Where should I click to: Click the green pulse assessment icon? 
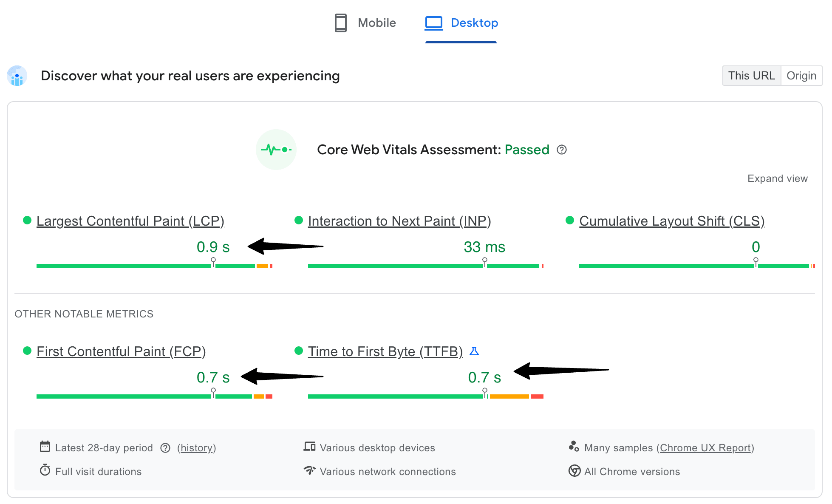pyautogui.click(x=276, y=150)
